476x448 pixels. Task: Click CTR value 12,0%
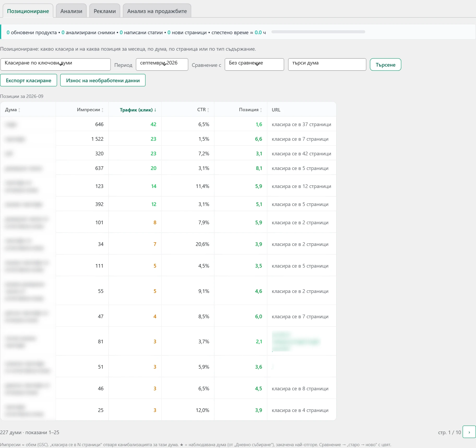pyautogui.click(x=203, y=410)
